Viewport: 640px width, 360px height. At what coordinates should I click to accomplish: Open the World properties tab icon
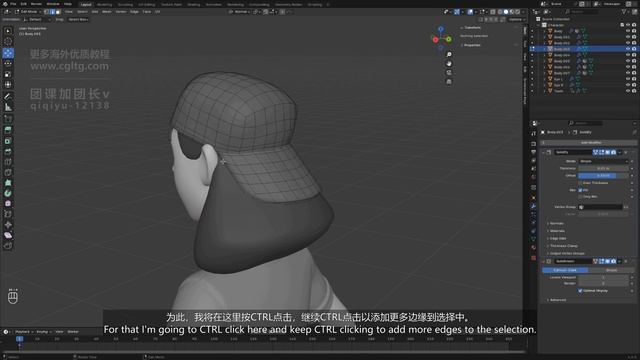(x=533, y=177)
